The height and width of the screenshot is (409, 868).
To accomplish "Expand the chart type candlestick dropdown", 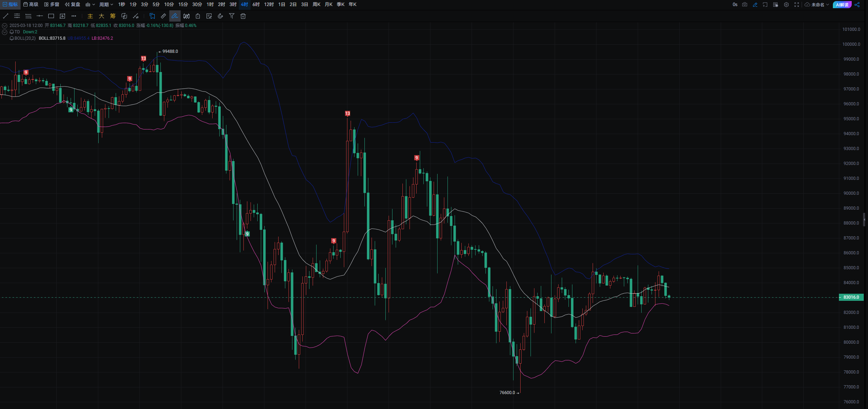I will (90, 5).
